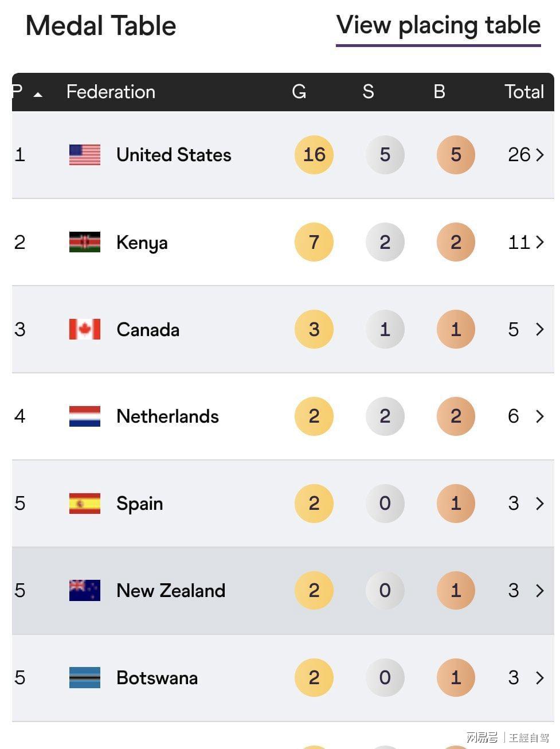Click United States gold medal count 16
This screenshot has height=749, width=560.
[x=314, y=155]
